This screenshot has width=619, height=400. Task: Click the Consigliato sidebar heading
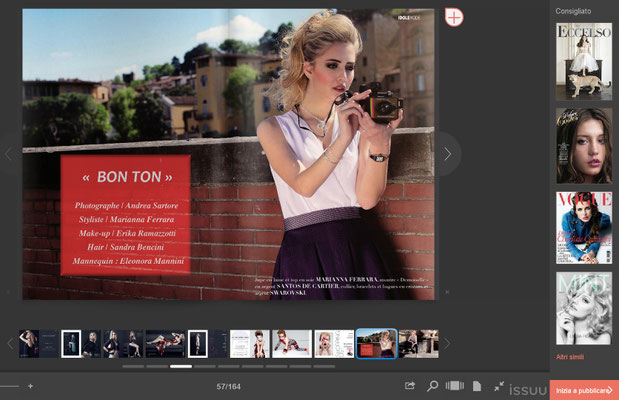(573, 11)
